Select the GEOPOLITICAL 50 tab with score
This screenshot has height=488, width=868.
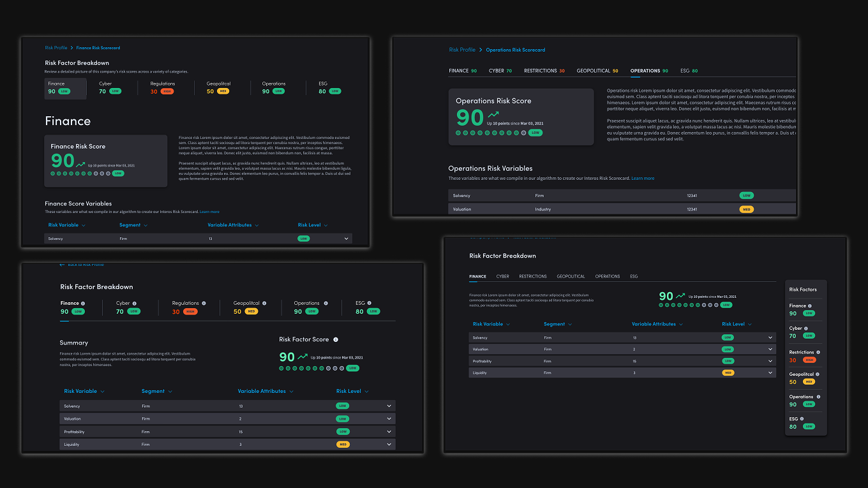pyautogui.click(x=597, y=71)
